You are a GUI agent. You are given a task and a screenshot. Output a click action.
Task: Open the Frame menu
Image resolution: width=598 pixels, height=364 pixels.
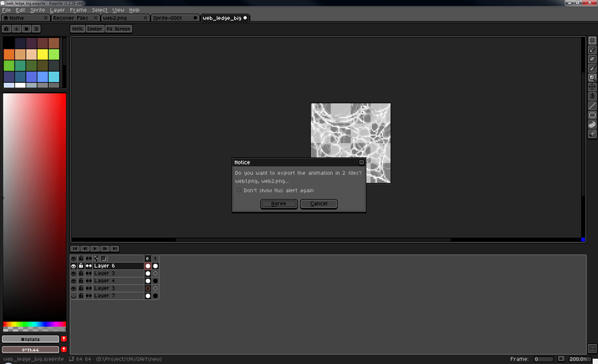coord(78,10)
